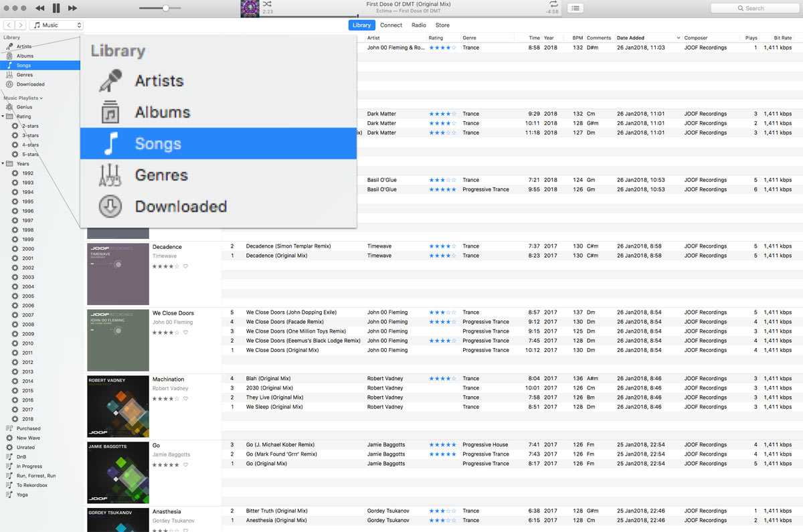Sort by the Date Added column header
The height and width of the screenshot is (532, 803).
coord(630,38)
